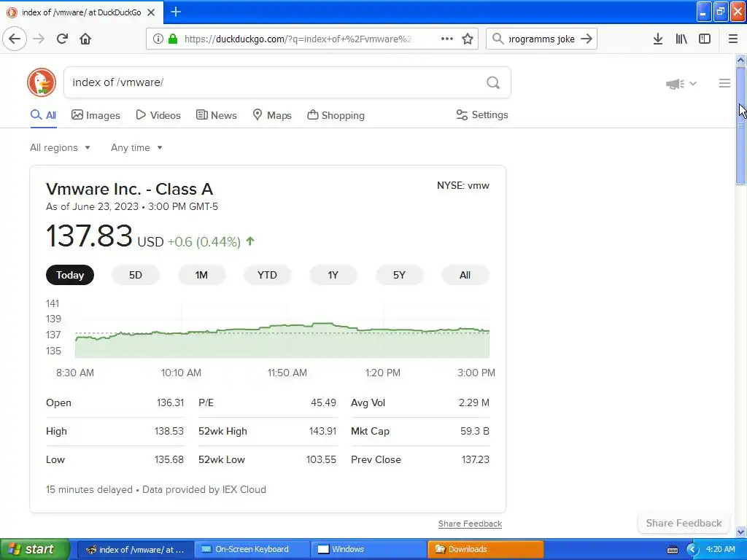Switch to Windows taskbar window
Image resolution: width=747 pixels, height=560 pixels.
tap(369, 549)
